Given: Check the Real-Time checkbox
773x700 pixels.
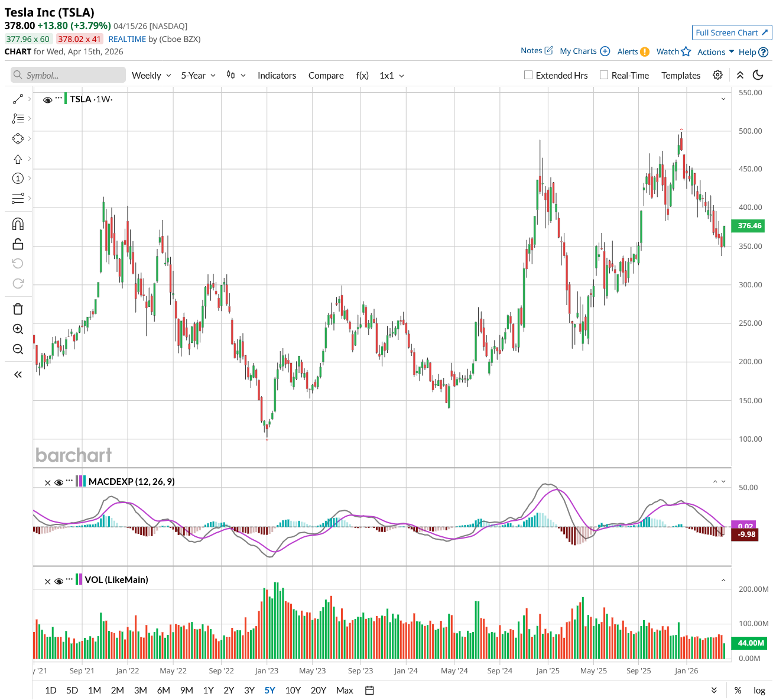Looking at the screenshot, I should [604, 75].
